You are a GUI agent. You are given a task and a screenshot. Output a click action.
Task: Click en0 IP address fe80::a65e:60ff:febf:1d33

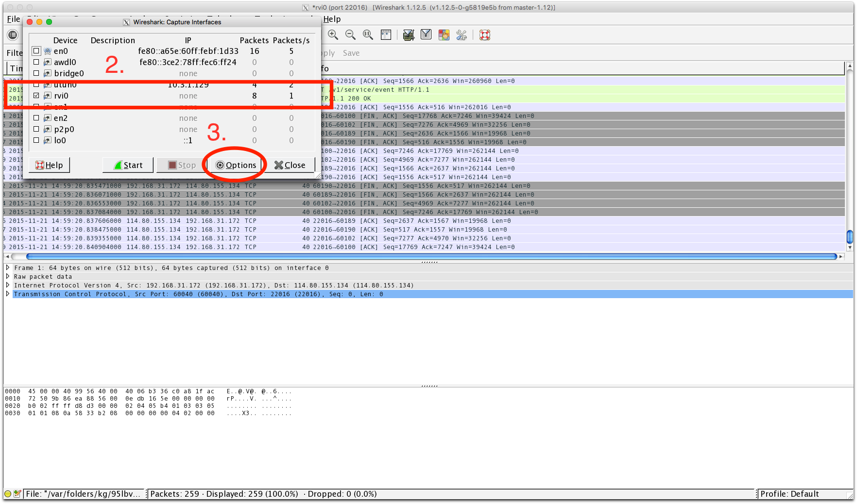click(x=189, y=51)
